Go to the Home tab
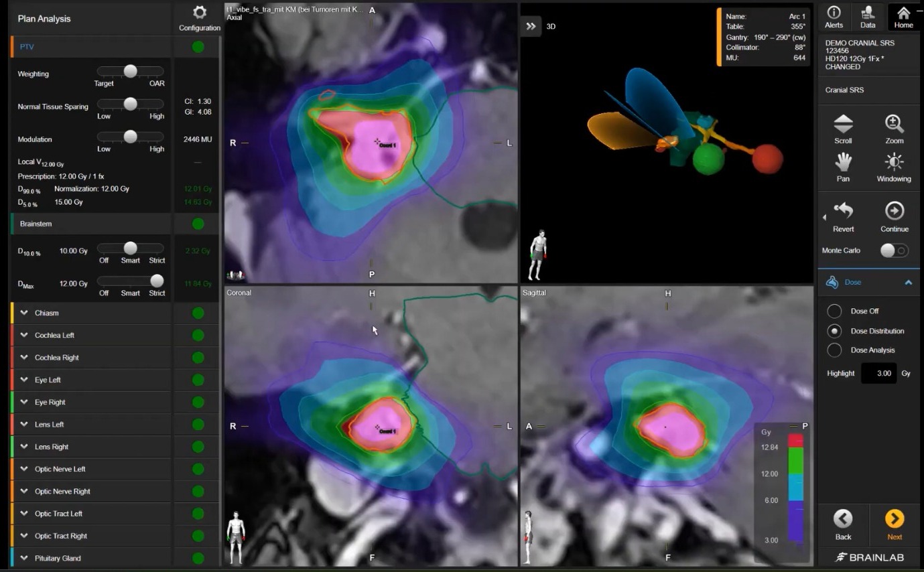The image size is (924, 572). click(903, 17)
